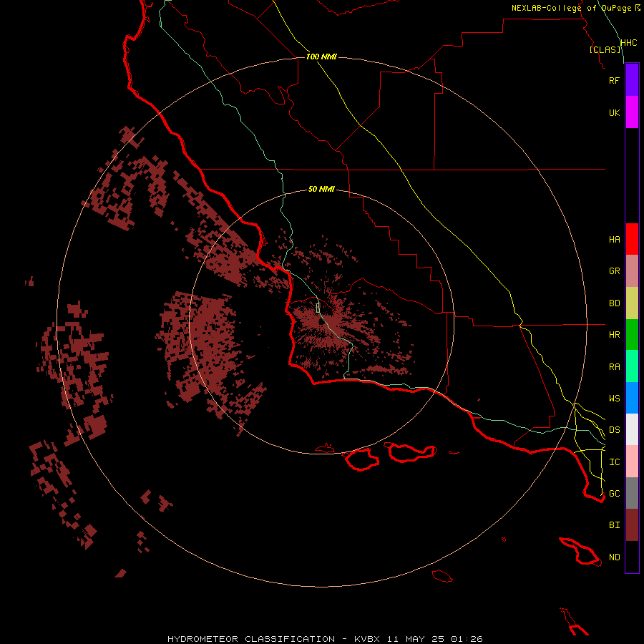This screenshot has height=644, width=644.
Task: Click the 'HHC' product label
Action: pyautogui.click(x=628, y=43)
